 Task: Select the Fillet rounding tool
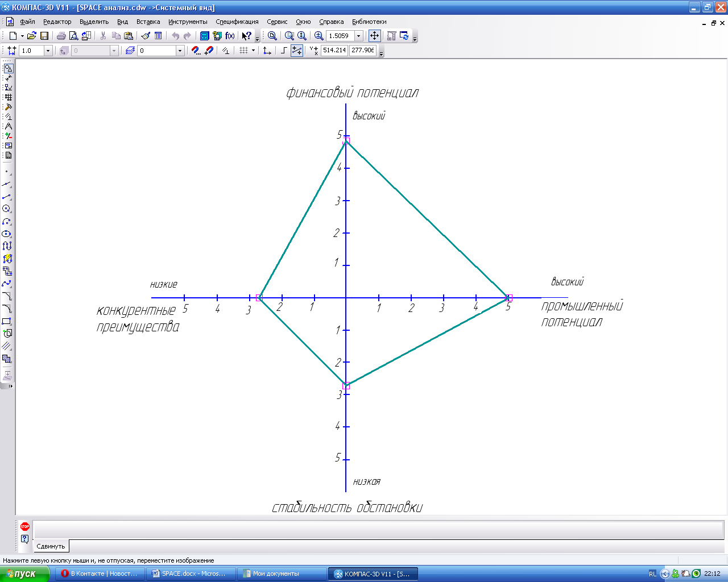7,309
